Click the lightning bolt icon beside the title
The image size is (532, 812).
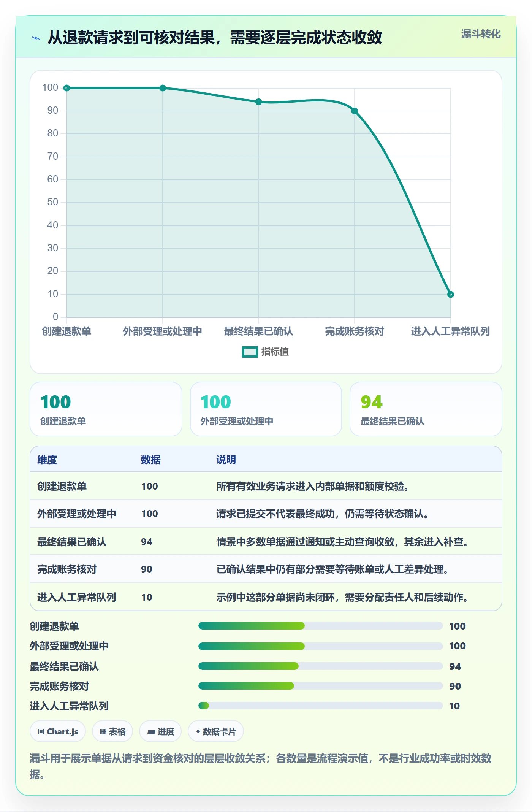click(36, 38)
